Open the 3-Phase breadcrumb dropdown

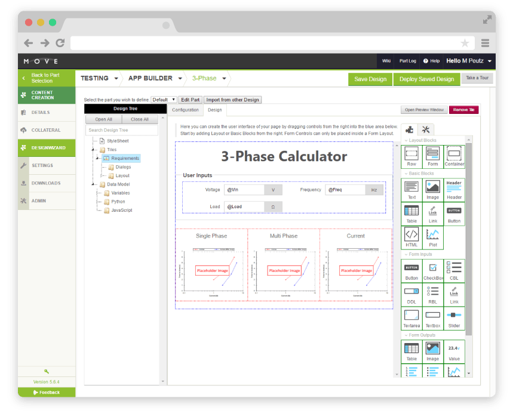[x=224, y=78]
